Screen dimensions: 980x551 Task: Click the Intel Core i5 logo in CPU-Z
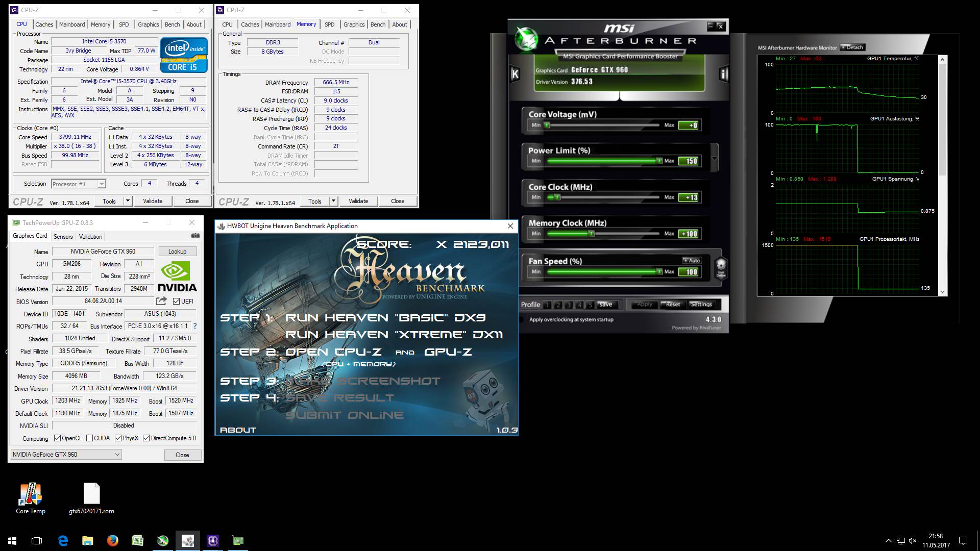point(184,55)
